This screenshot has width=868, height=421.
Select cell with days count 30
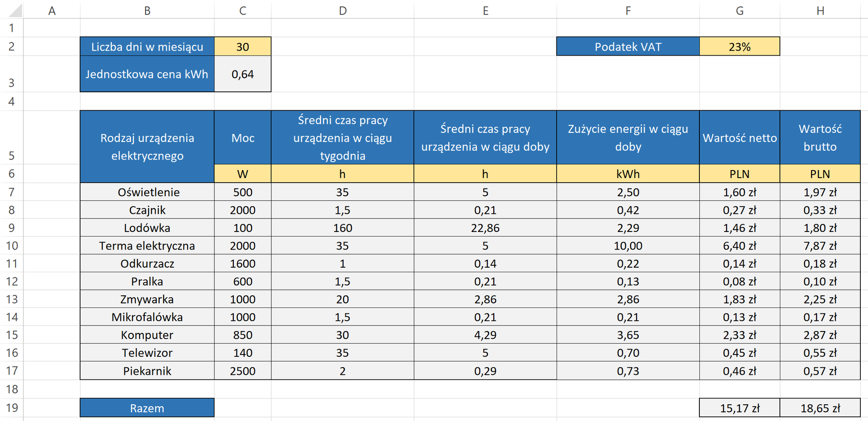tap(243, 47)
